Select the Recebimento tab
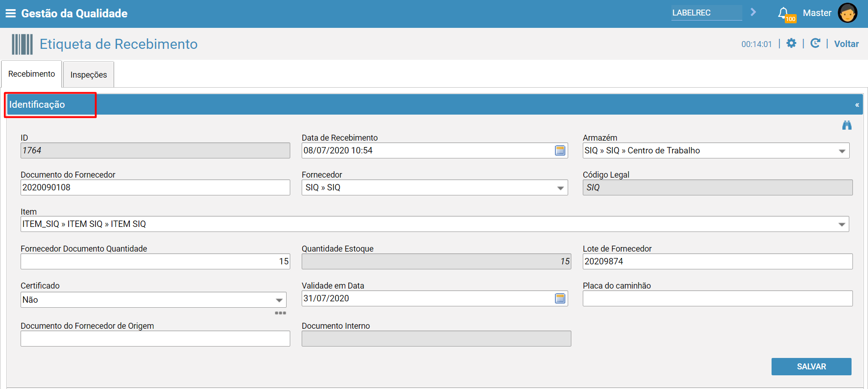868x389 pixels. pyautogui.click(x=32, y=74)
